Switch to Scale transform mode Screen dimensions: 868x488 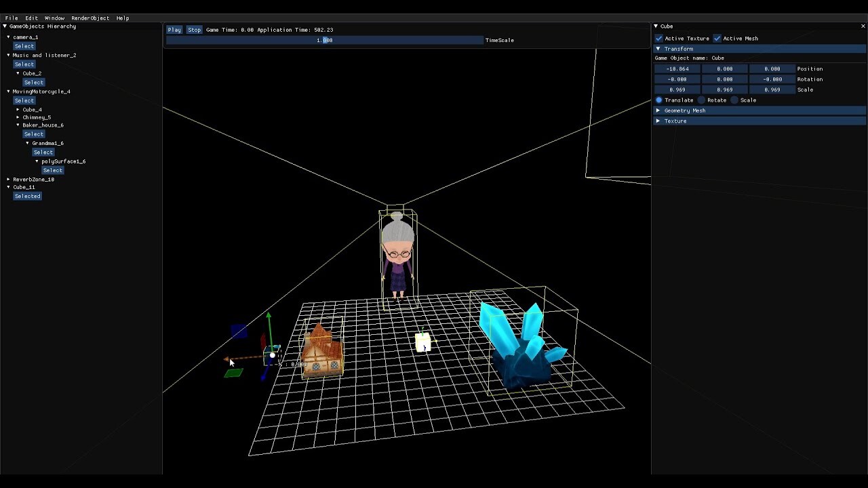[735, 100]
